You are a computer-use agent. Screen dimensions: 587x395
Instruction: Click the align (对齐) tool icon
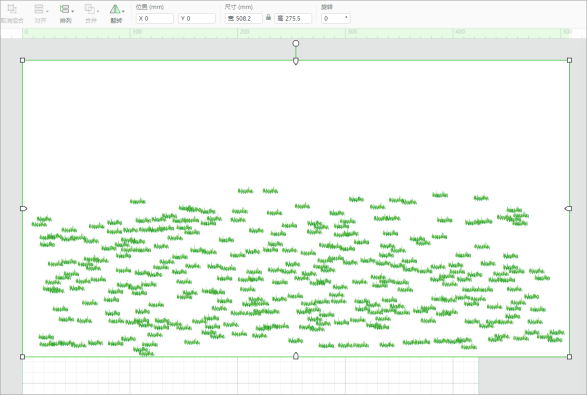(39, 9)
